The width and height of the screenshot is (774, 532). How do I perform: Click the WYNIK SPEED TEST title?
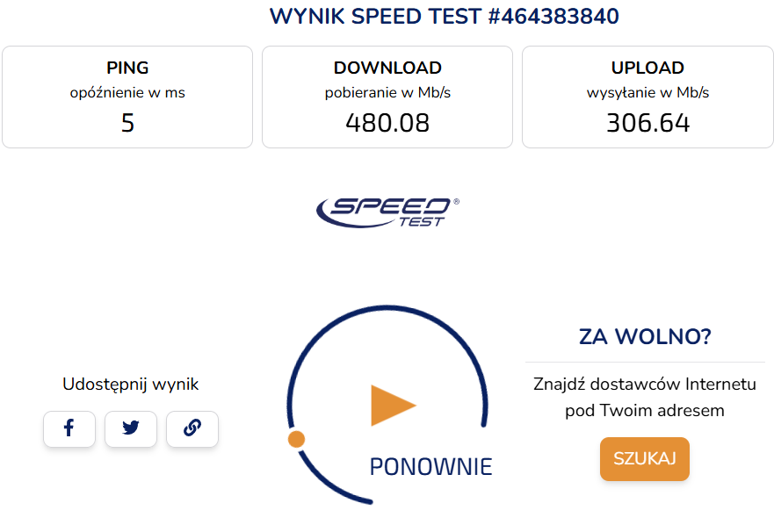(444, 17)
